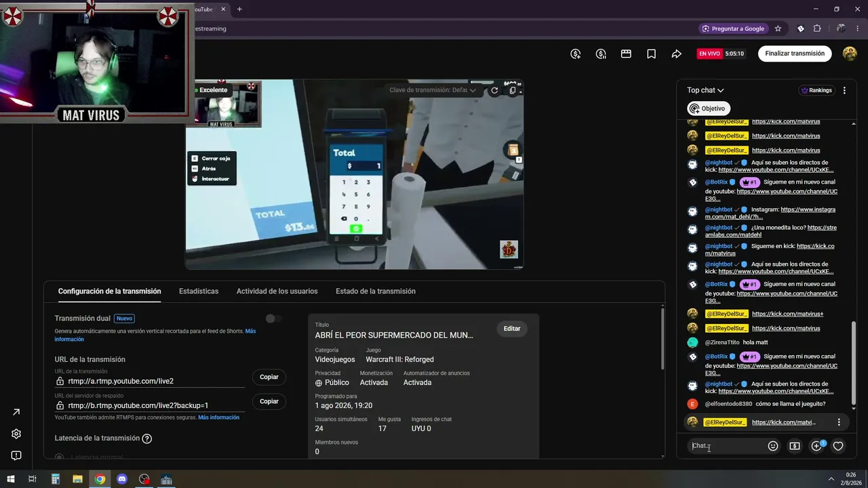The image size is (868, 488).
Task: Open the Rankings button in chat
Action: pyautogui.click(x=816, y=90)
